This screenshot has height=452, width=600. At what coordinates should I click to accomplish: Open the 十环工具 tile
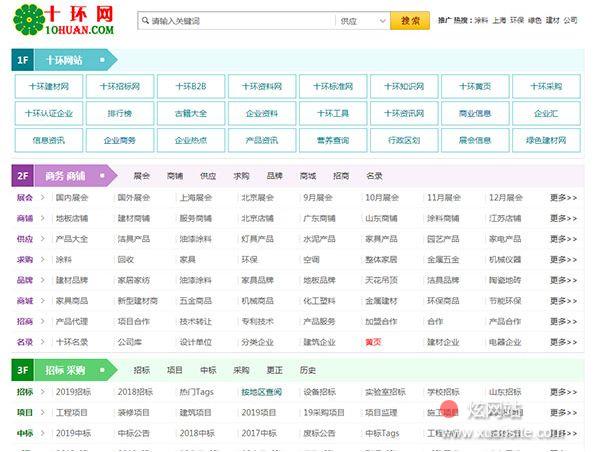[x=333, y=113]
